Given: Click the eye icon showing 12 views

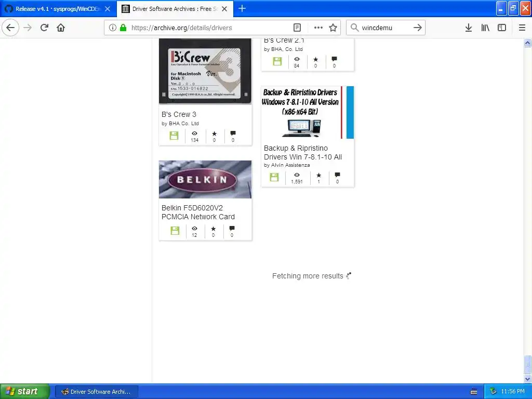Looking at the screenshot, I should click(x=194, y=229).
